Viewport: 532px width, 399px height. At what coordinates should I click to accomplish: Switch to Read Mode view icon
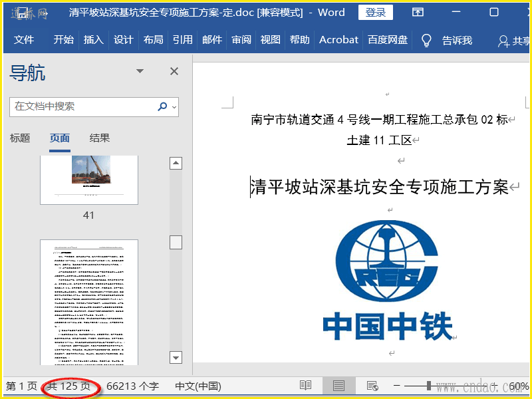click(306, 386)
